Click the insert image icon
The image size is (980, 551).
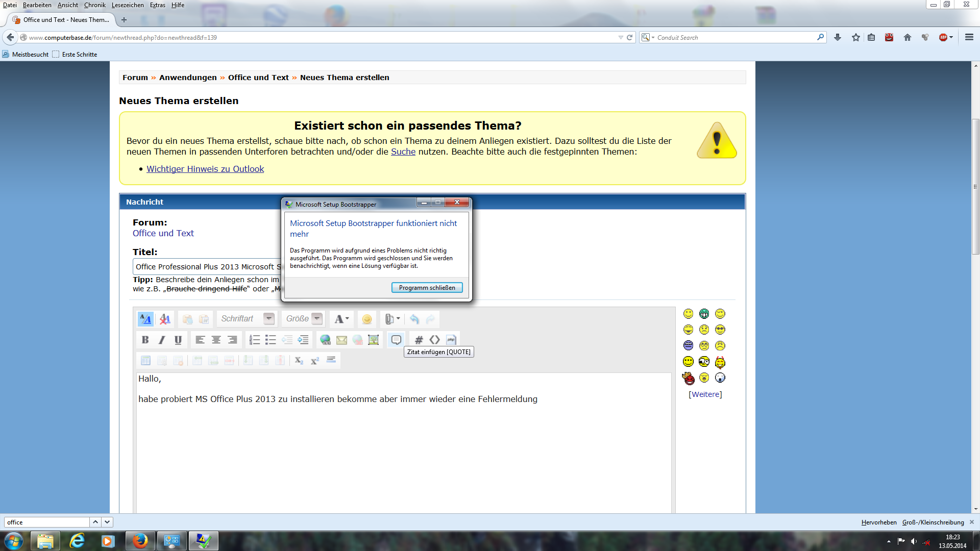tap(374, 340)
